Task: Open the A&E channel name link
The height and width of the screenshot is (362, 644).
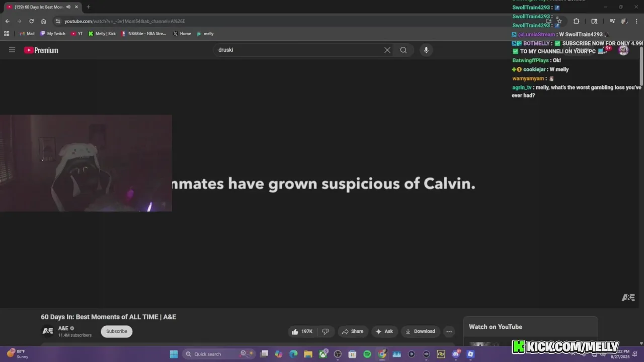Action: pos(63,328)
